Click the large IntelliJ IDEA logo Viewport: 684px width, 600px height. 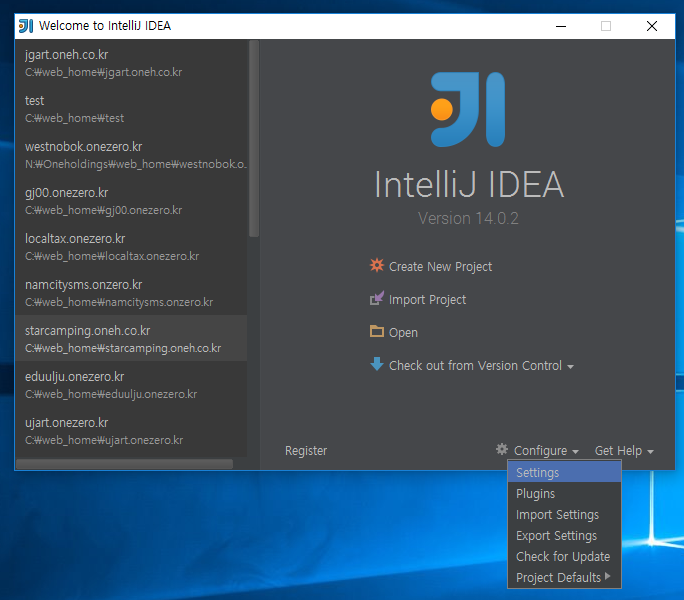click(x=468, y=110)
